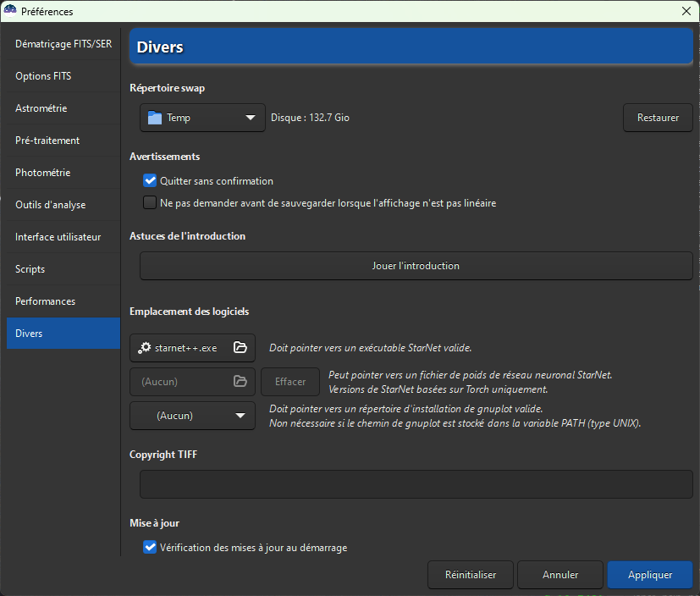Click the open-folder icon for StarNet executable
Image resolution: width=700 pixels, height=596 pixels.
click(x=240, y=348)
